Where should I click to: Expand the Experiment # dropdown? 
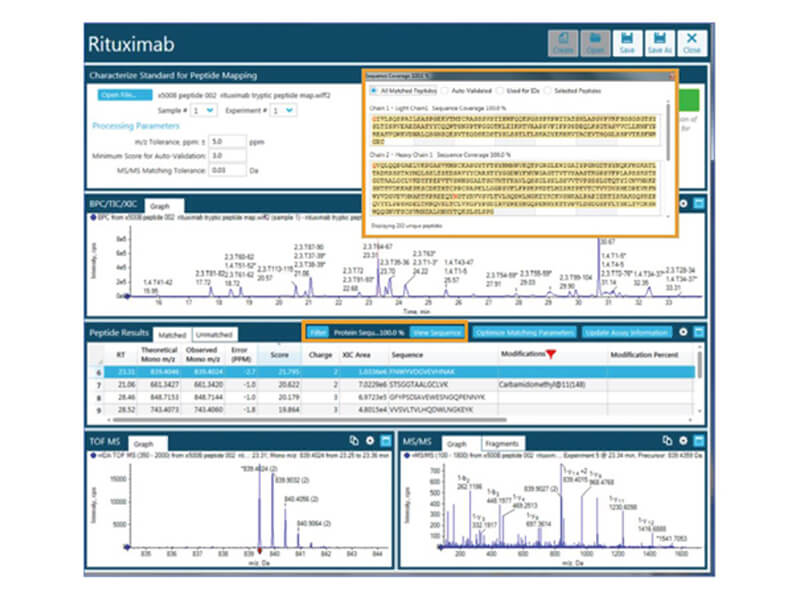[283, 110]
